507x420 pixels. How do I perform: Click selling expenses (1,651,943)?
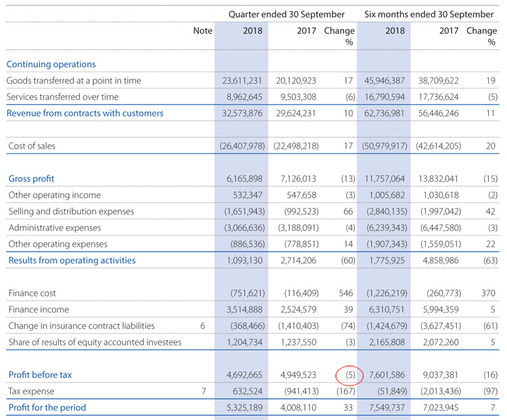[245, 211]
